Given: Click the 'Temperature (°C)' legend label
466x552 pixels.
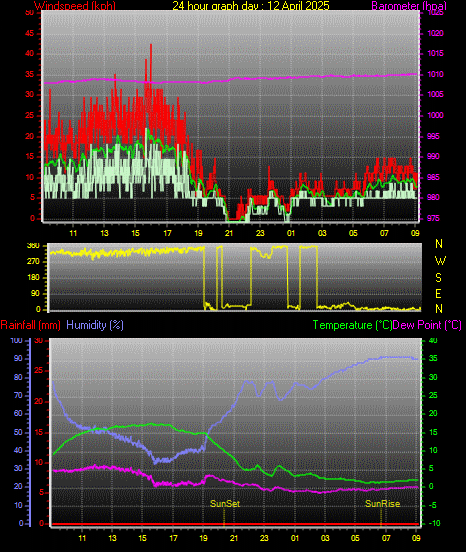Looking at the screenshot, I should tap(352, 325).
